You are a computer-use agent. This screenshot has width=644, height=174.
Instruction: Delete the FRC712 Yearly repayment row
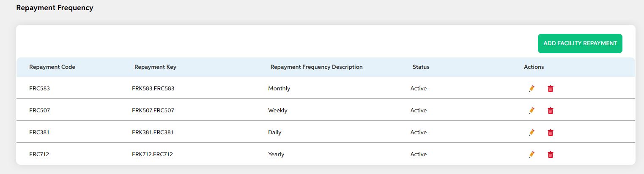point(551,155)
